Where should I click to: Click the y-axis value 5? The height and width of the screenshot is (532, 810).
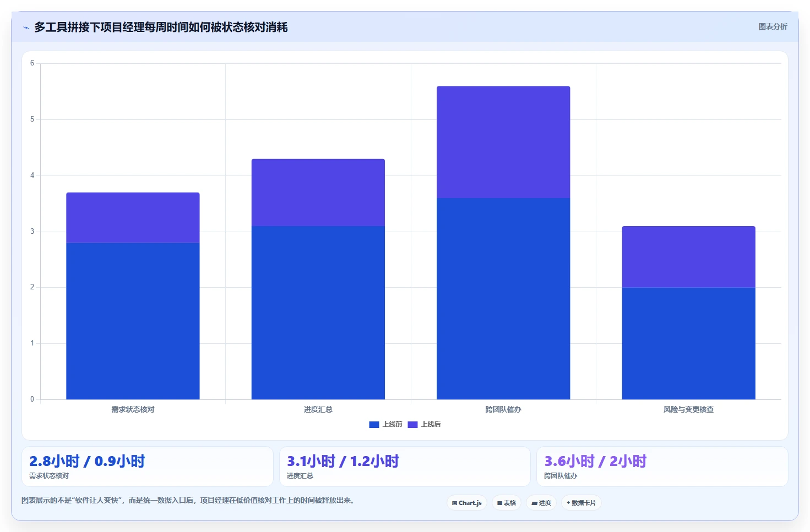(32, 119)
